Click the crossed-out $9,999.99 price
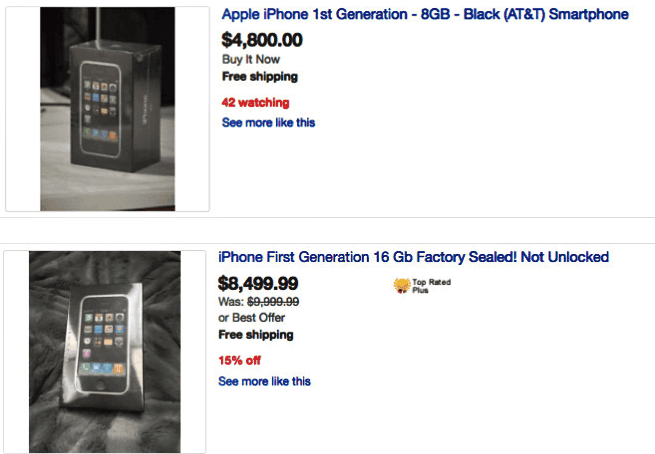 pyautogui.click(x=273, y=302)
